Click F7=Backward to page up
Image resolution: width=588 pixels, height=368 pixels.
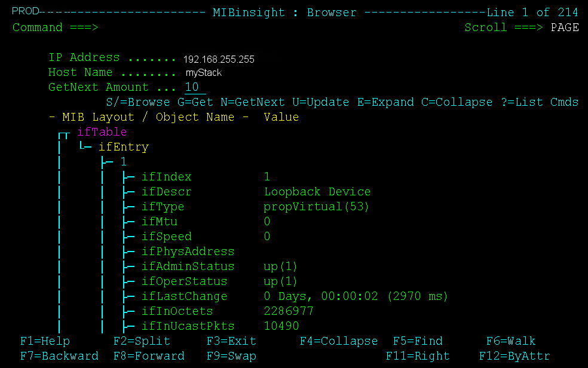[x=59, y=355]
